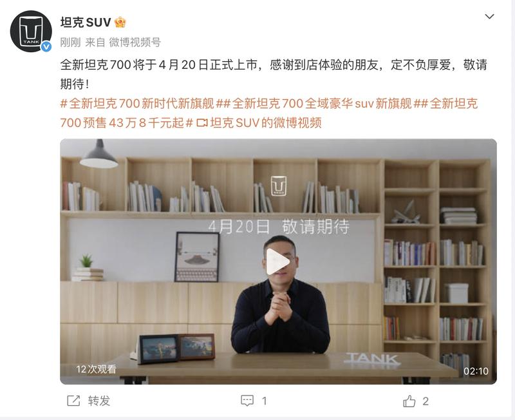The width and height of the screenshot is (515, 420).
Task: Click the 02:10 video duration label
Action: [476, 371]
